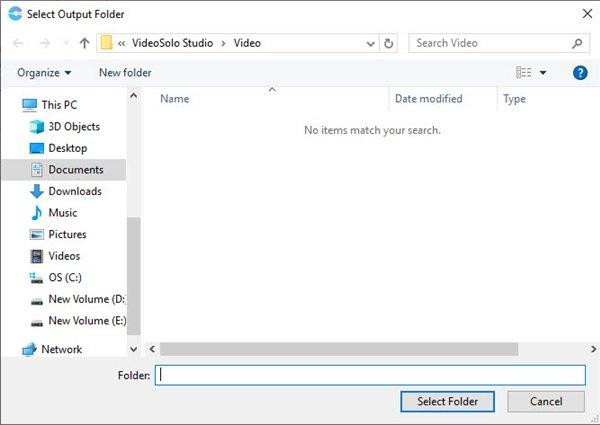
Task: Click the Downloads arrow icon
Action: (37, 191)
